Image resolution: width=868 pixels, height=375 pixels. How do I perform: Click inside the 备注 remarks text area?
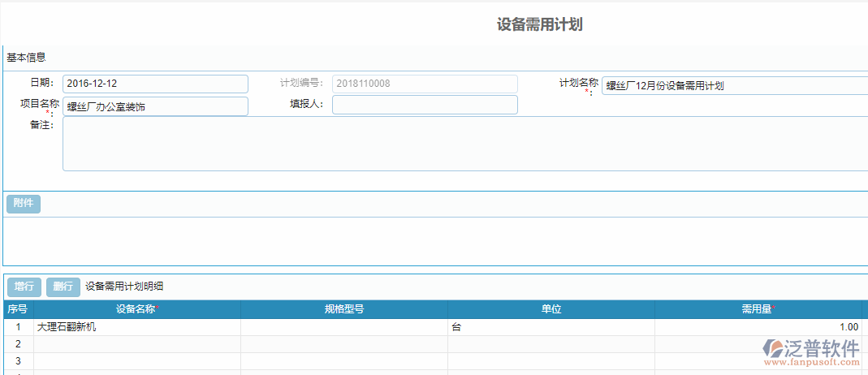point(464,144)
